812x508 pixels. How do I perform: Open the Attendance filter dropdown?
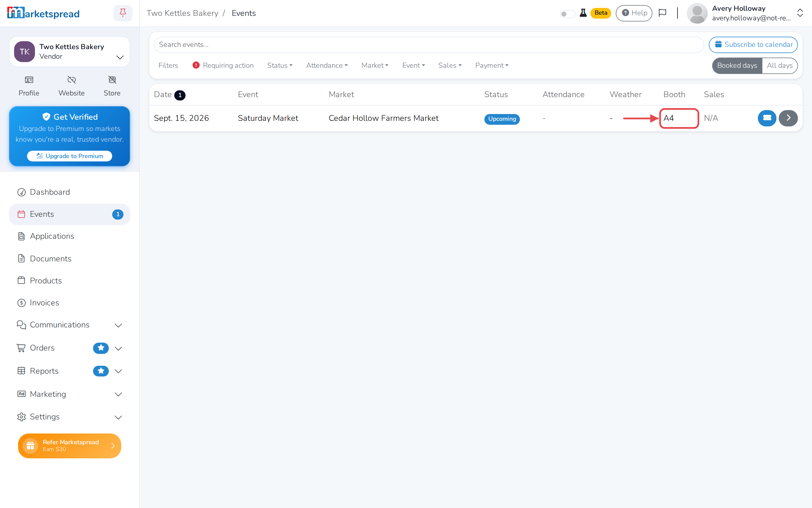[x=327, y=65]
